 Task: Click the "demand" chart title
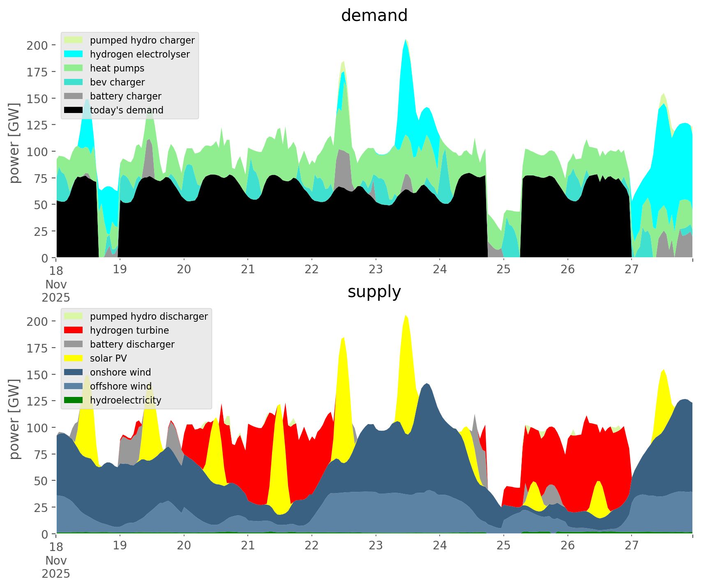click(x=374, y=16)
